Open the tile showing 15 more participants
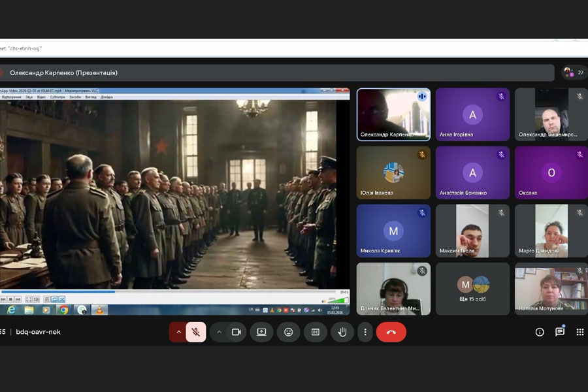The width and height of the screenshot is (588, 392). 472,289
